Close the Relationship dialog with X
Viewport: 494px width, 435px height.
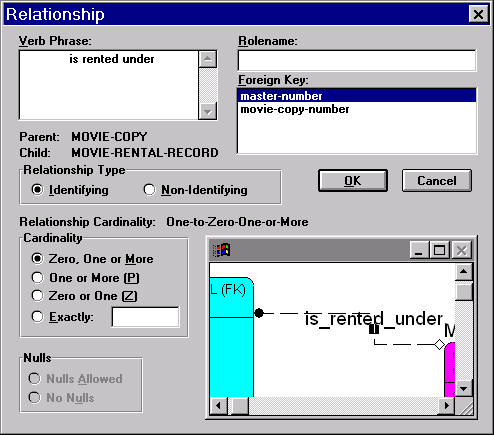478,14
